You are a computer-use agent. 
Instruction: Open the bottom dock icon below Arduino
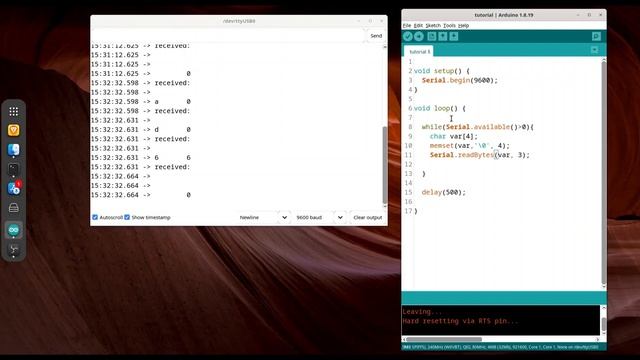[x=13, y=249]
